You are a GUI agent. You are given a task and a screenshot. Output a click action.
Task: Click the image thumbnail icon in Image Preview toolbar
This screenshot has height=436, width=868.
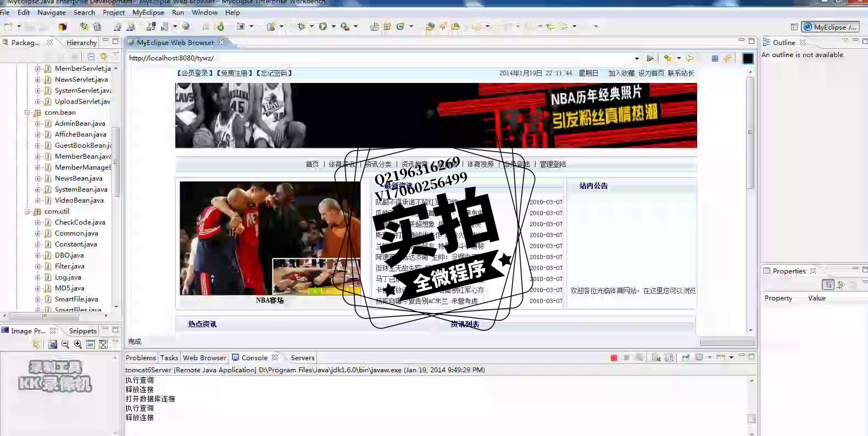(x=53, y=344)
